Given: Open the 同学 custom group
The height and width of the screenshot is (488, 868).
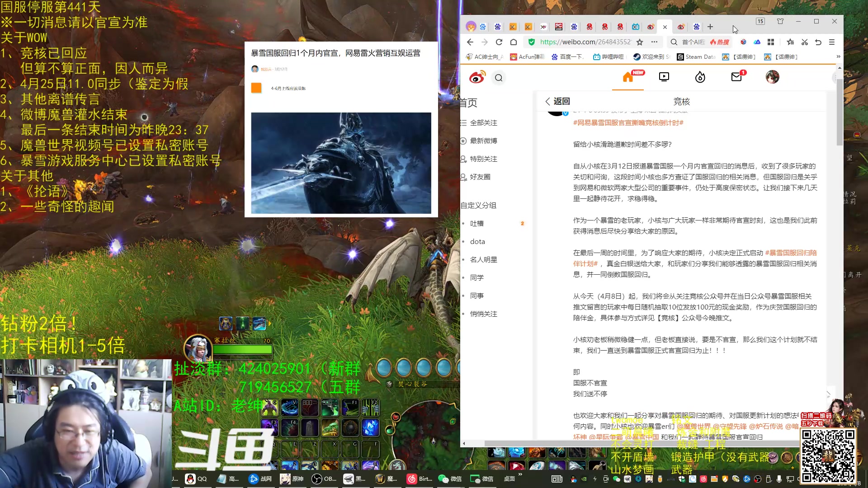Looking at the screenshot, I should point(477,278).
